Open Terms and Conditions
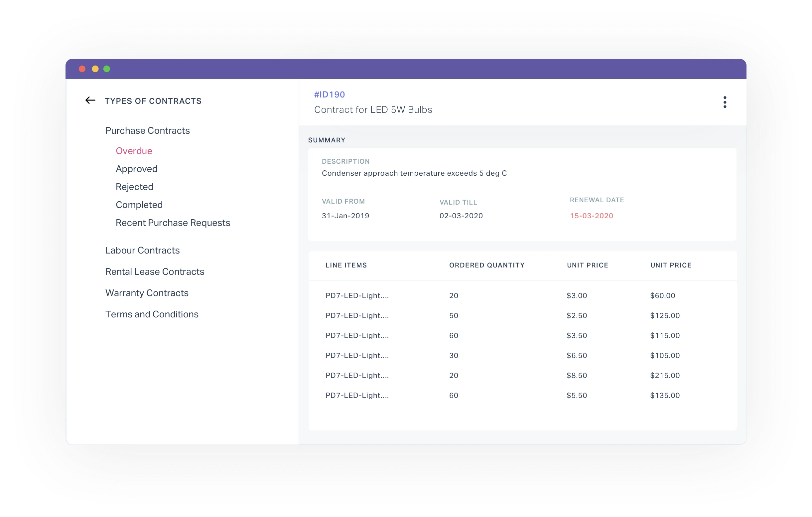This screenshot has height=517, width=812. pos(152,314)
